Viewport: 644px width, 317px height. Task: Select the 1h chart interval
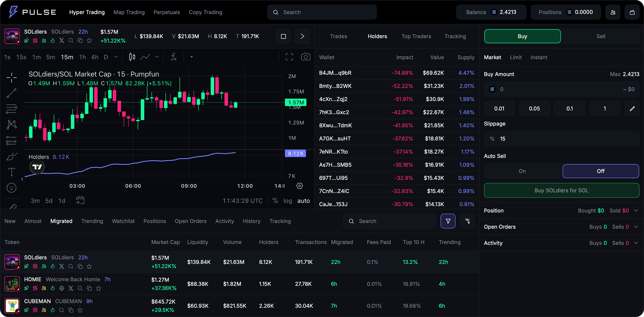coord(82,57)
